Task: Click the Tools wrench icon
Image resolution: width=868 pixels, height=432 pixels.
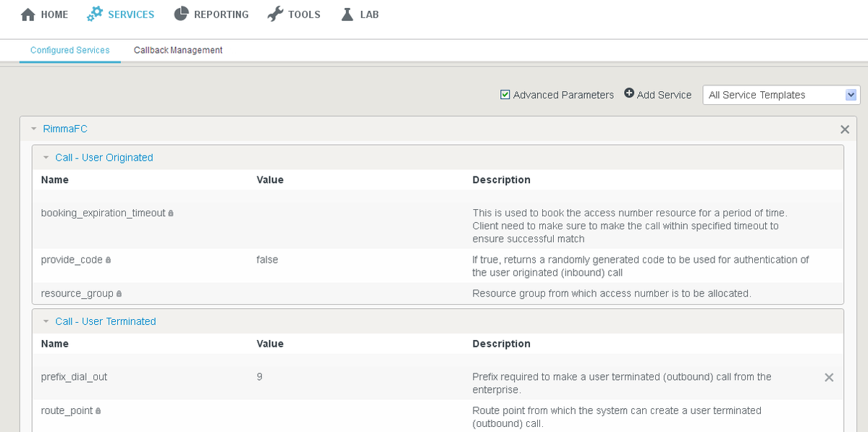Action: tap(275, 14)
